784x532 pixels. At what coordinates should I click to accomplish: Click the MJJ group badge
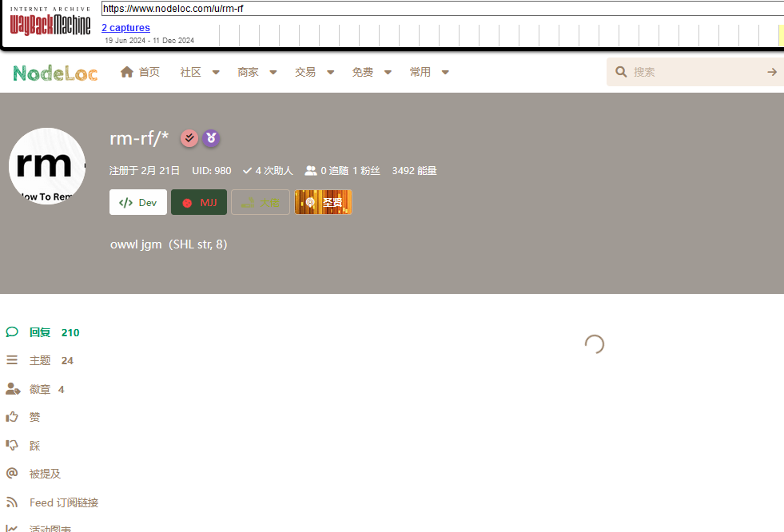coord(199,202)
